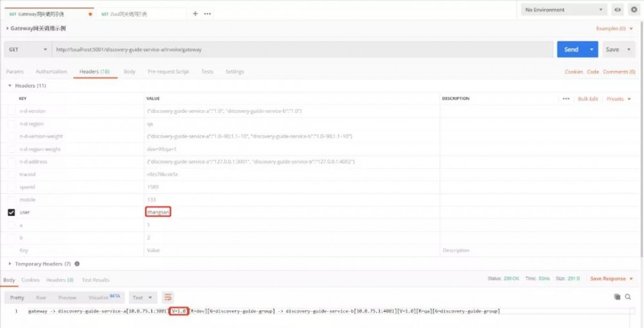This screenshot has height=328, width=644.
Task: Click the n-d-region-weight value dev=99;qa=1
Action: click(162, 150)
